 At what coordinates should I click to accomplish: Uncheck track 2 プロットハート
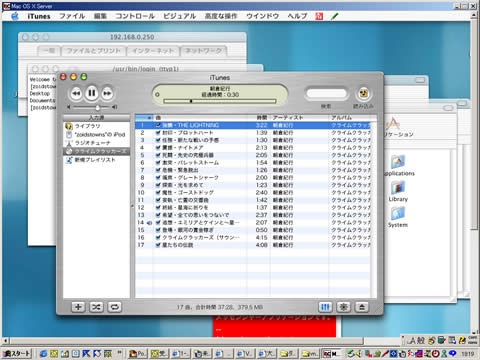[158, 133]
